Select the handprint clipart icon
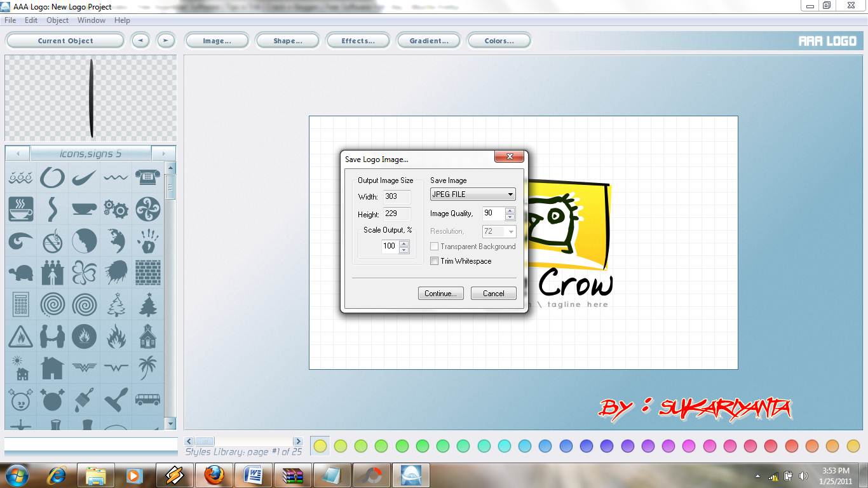 pyautogui.click(x=148, y=241)
